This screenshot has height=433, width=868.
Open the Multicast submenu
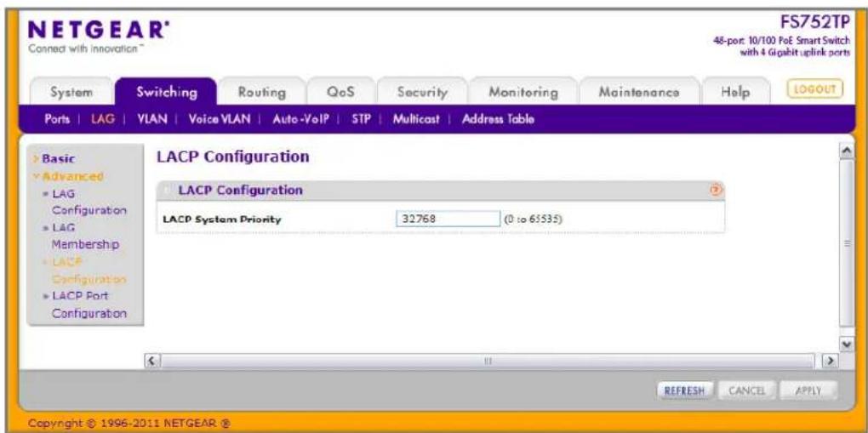(416, 119)
